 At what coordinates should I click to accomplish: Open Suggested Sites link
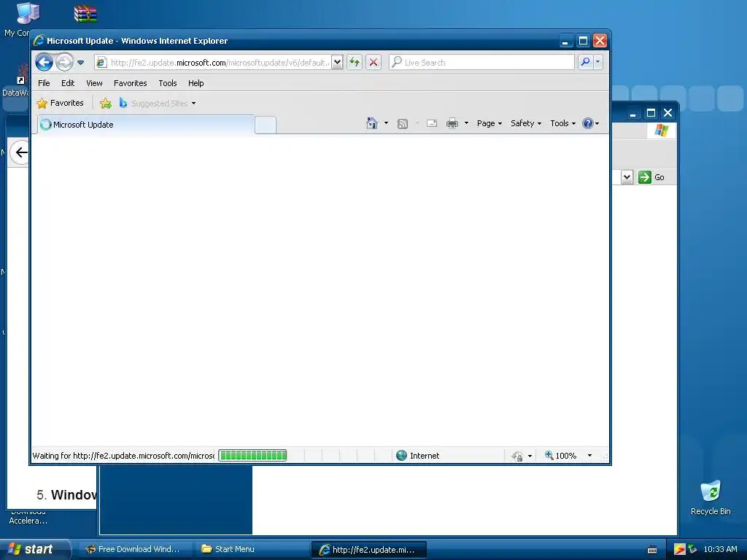pyautogui.click(x=158, y=103)
